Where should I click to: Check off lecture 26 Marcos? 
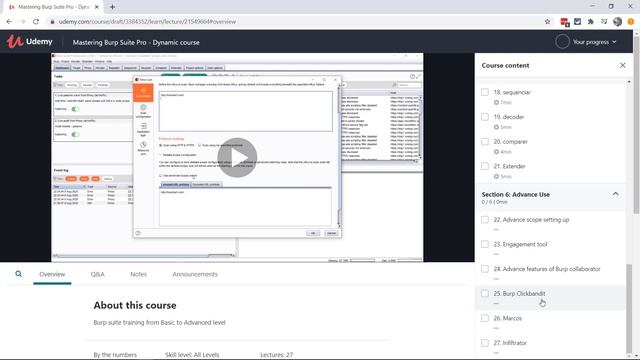(x=484, y=318)
